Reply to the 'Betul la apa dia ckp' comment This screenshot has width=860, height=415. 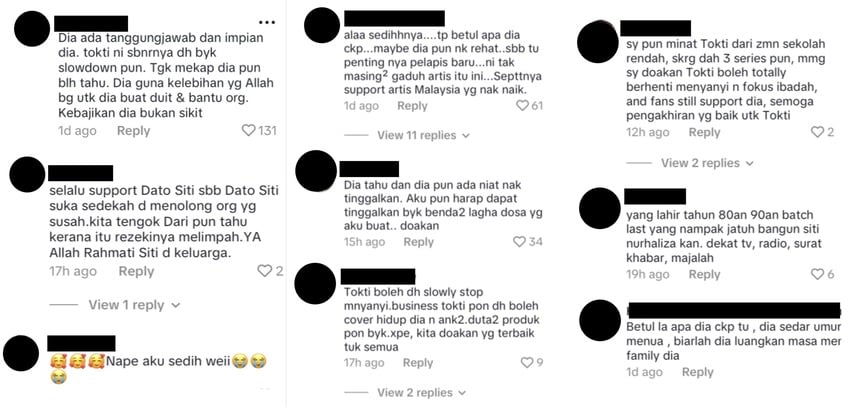pos(698,372)
